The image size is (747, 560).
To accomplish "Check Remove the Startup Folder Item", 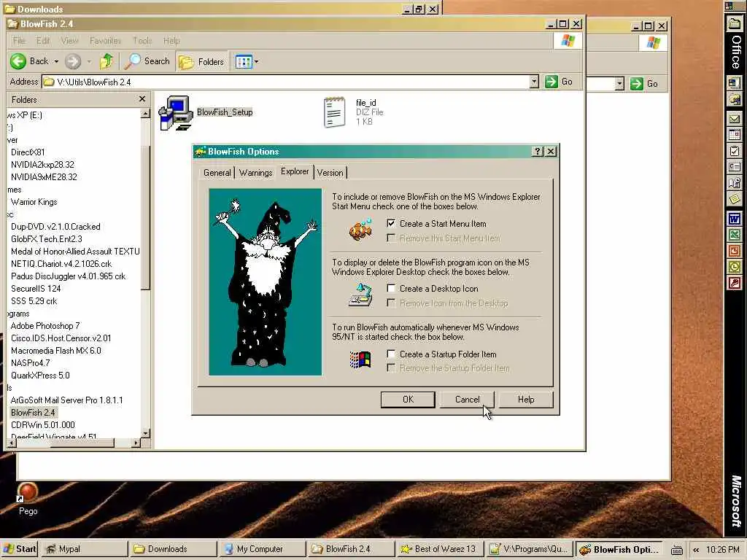I will (x=391, y=367).
